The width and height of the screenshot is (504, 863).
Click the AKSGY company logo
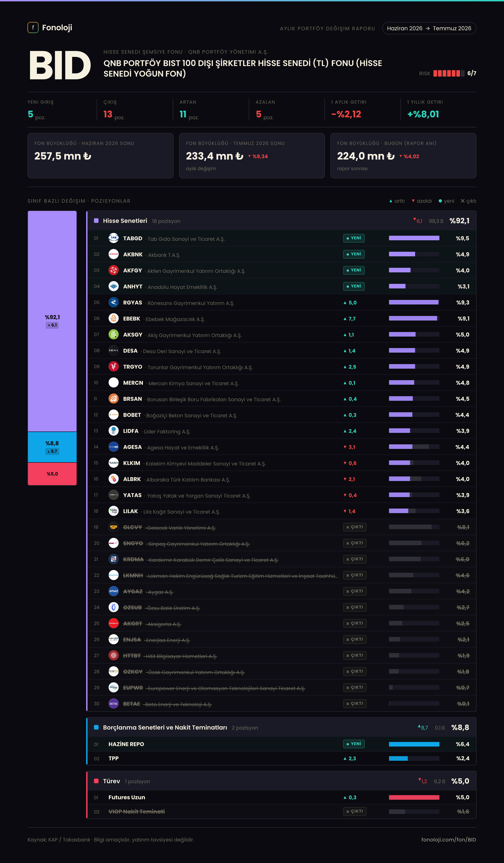(x=114, y=334)
